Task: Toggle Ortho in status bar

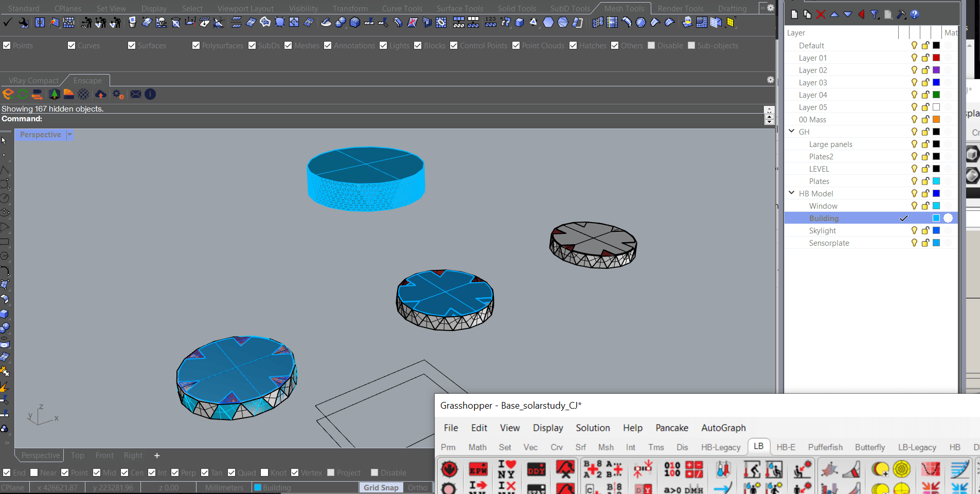Action: tap(418, 487)
